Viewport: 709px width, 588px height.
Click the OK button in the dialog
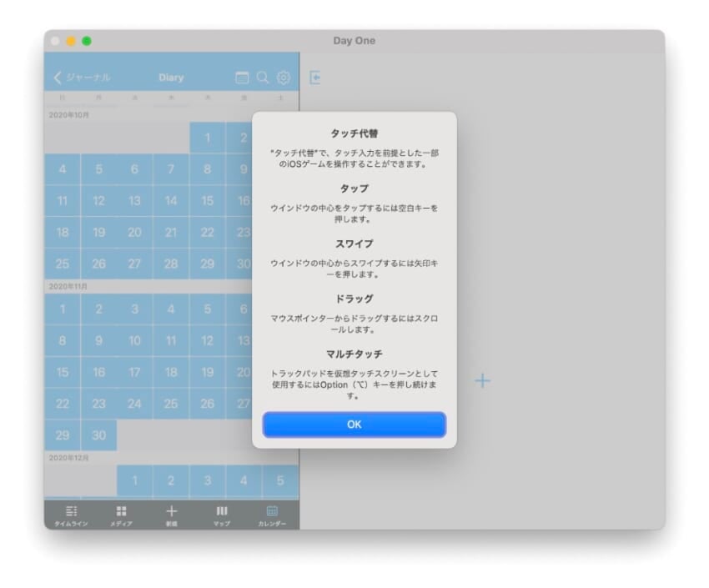pyautogui.click(x=354, y=425)
